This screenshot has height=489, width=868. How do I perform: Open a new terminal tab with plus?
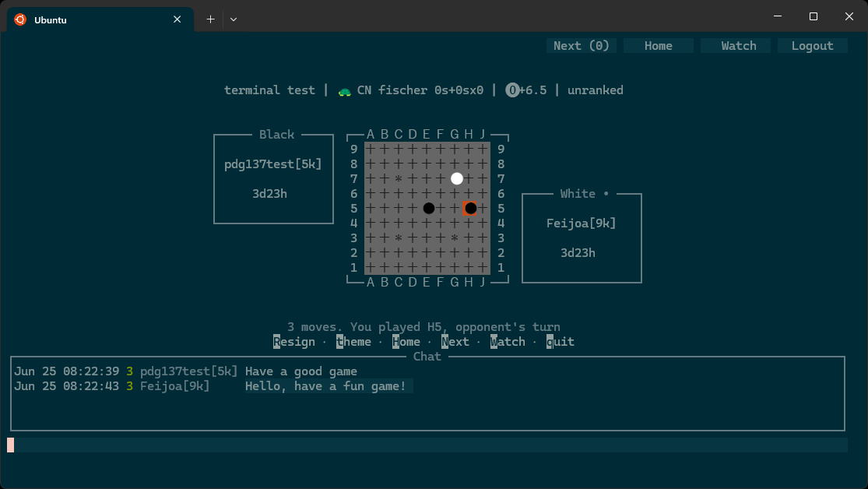pos(210,19)
